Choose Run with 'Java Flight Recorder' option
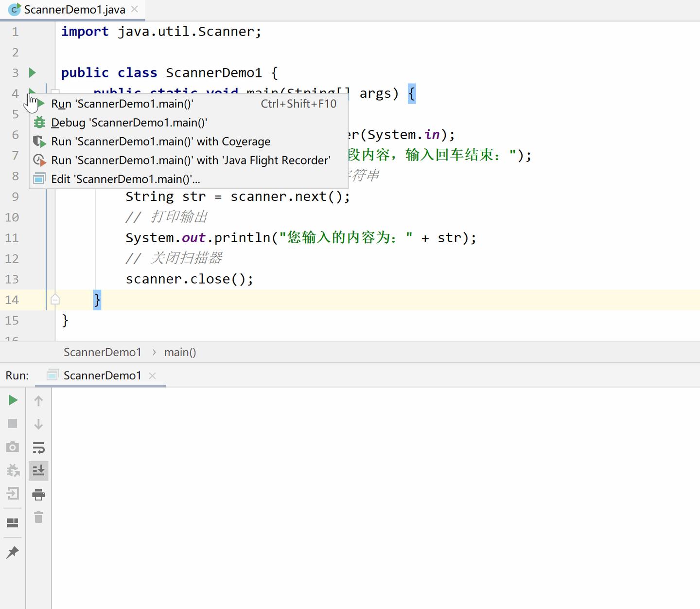Image resolution: width=700 pixels, height=609 pixels. click(x=189, y=160)
